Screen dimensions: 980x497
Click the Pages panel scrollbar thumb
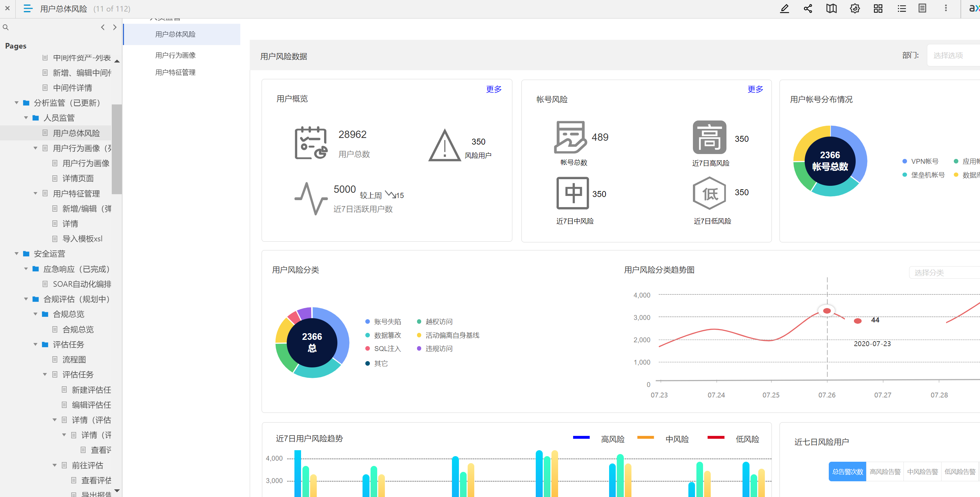[x=117, y=149]
